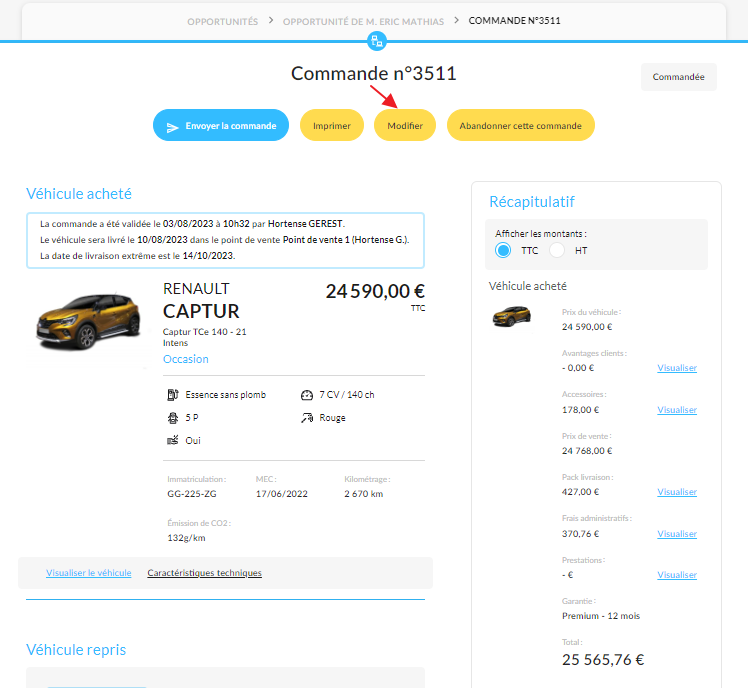View Prestations details via Visualiser
This screenshot has height=688, width=748.
pyautogui.click(x=677, y=575)
